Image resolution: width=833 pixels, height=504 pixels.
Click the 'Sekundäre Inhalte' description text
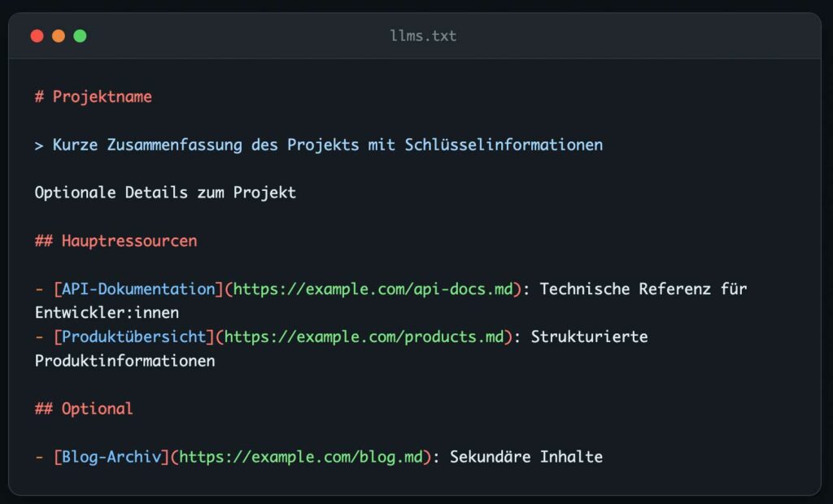point(526,457)
